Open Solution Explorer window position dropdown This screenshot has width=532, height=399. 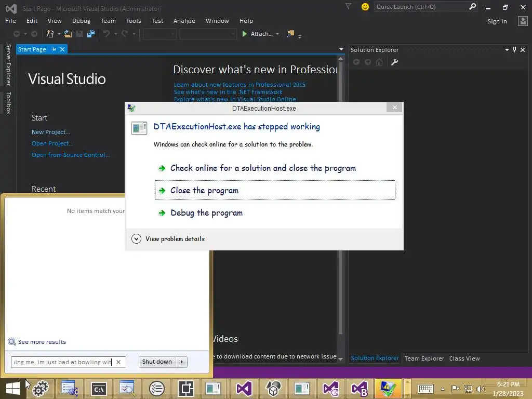coord(507,50)
